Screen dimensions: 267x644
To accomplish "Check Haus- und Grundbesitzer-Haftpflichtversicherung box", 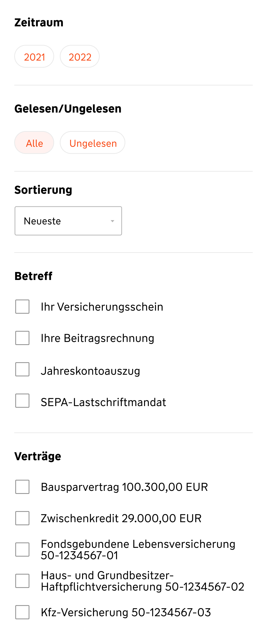I will 23,581.
